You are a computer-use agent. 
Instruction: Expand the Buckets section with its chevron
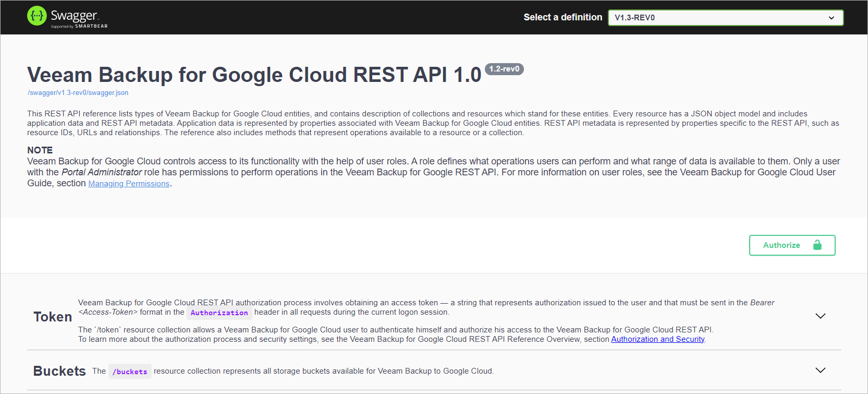820,371
